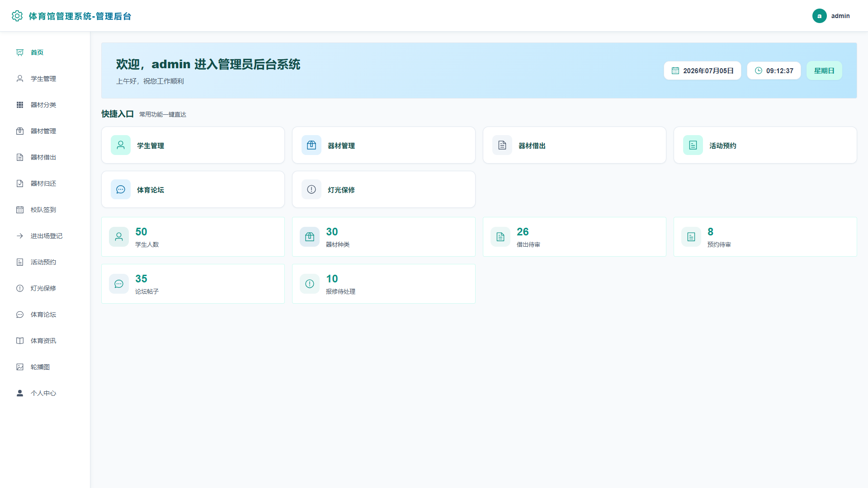Click the 个人中心 person icon in sidebar

(x=20, y=393)
